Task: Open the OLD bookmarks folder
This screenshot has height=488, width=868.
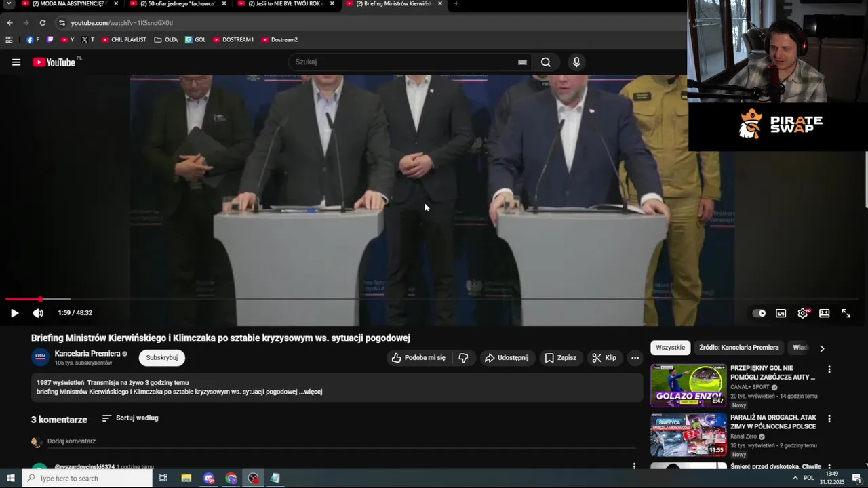Action: pyautogui.click(x=166, y=40)
